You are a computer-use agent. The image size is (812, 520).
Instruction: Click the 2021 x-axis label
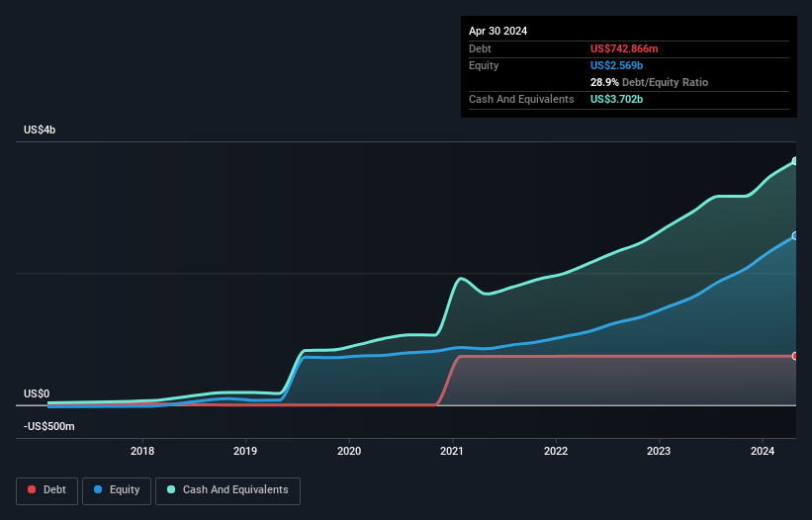[x=452, y=451]
